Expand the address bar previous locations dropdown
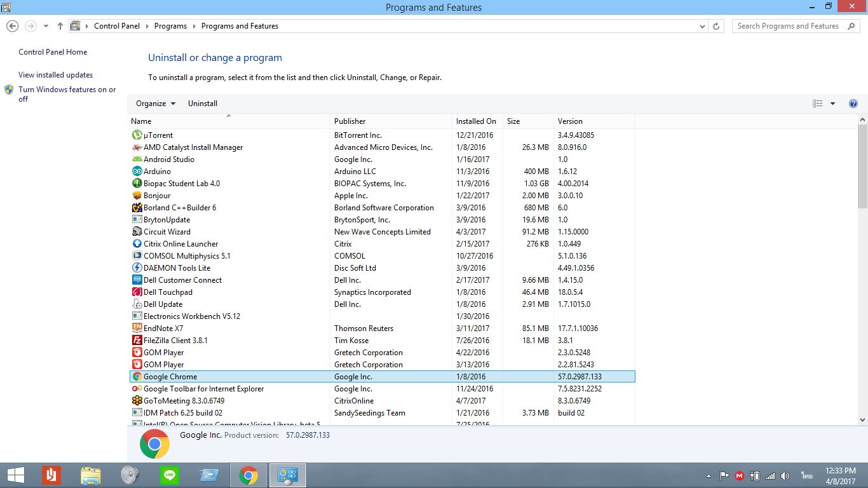Viewport: 868px width, 488px height. [x=702, y=26]
